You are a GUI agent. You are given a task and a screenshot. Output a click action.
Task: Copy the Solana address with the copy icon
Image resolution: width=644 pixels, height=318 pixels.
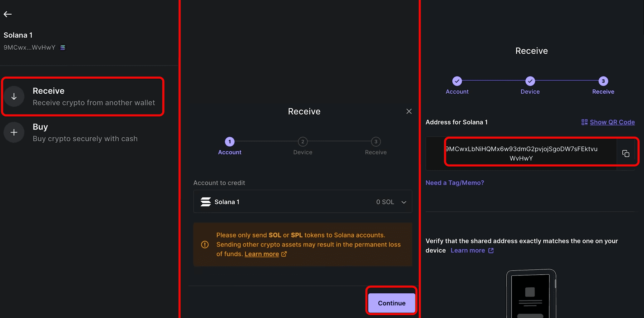pyautogui.click(x=626, y=154)
